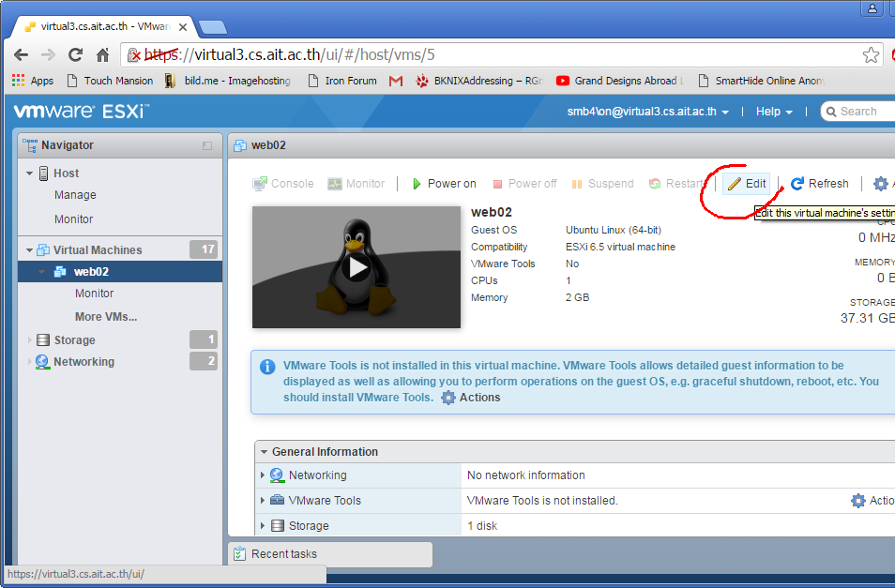
Task: Power on the web02 virtual machine
Action: coord(444,184)
